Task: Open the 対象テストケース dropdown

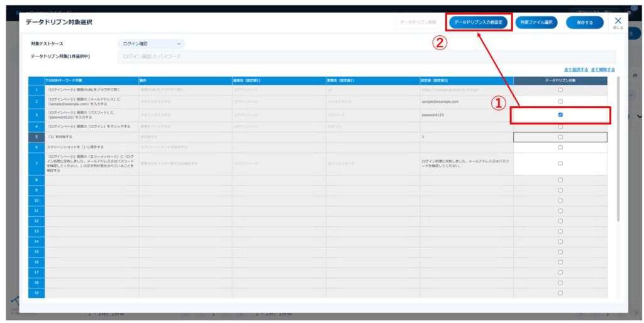Action: pyautogui.click(x=151, y=44)
